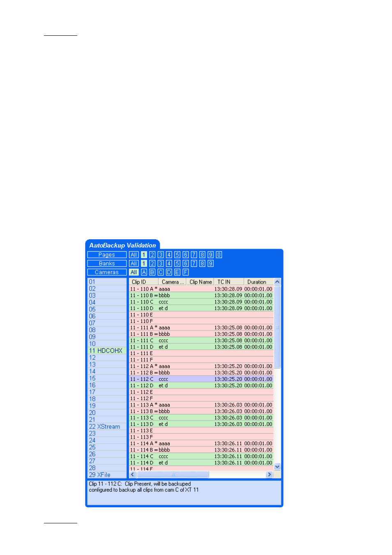392x555 pixels.
Task: Sort by the TC IN column header
Action: pos(229,282)
